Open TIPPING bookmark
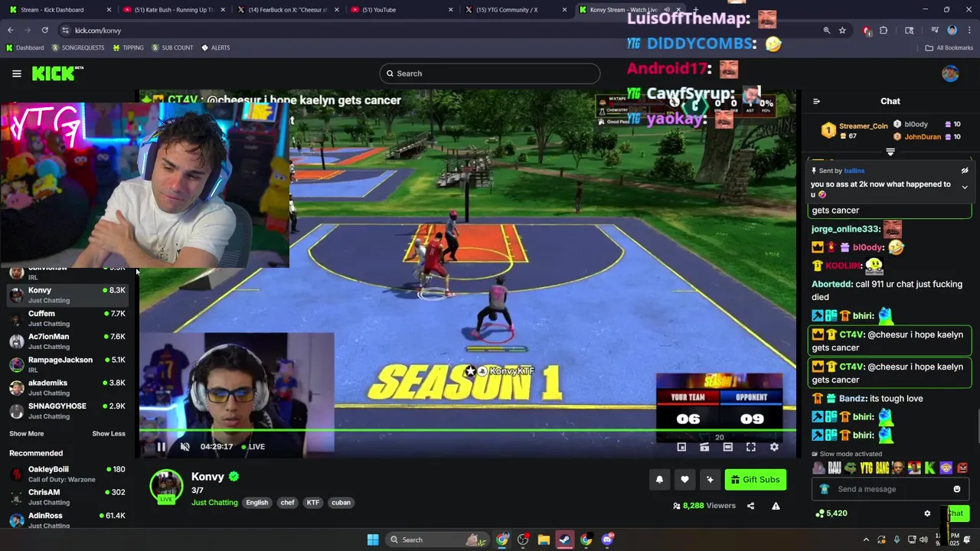Image resolution: width=980 pixels, height=551 pixels. [x=128, y=47]
